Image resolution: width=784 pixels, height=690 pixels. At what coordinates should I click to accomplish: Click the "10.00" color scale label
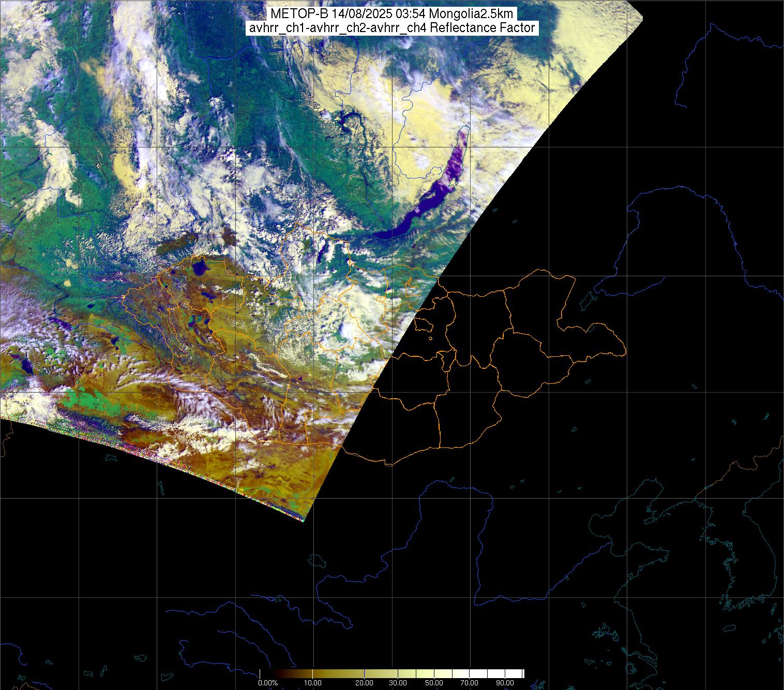(x=313, y=683)
